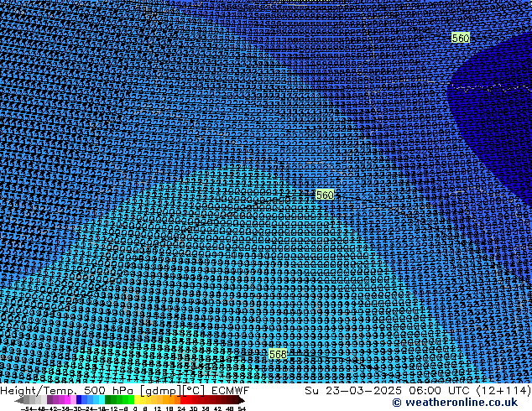Image resolution: width=532 pixels, height=411 pixels.
Task: Pick the dark purple legend swatch
Action: pyautogui.click(x=50, y=399)
